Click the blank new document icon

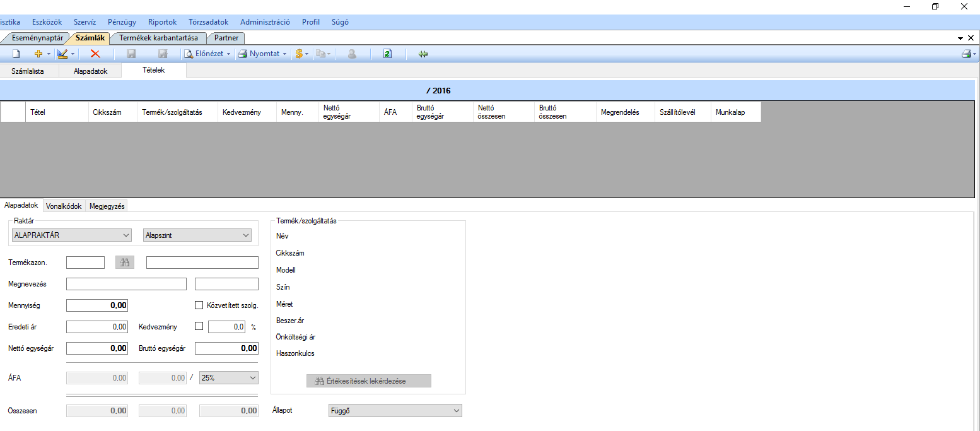17,54
